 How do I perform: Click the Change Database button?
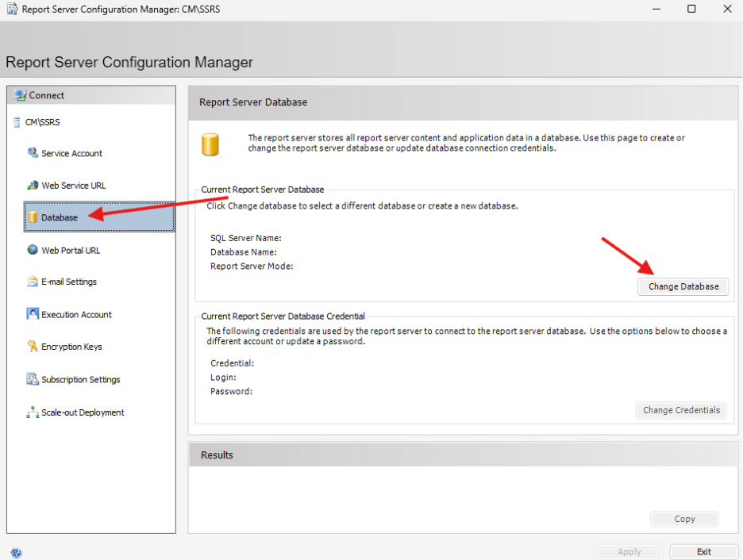tap(683, 286)
